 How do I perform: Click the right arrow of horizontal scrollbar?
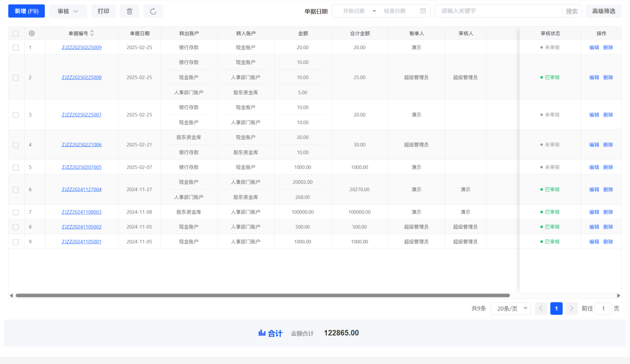click(619, 295)
